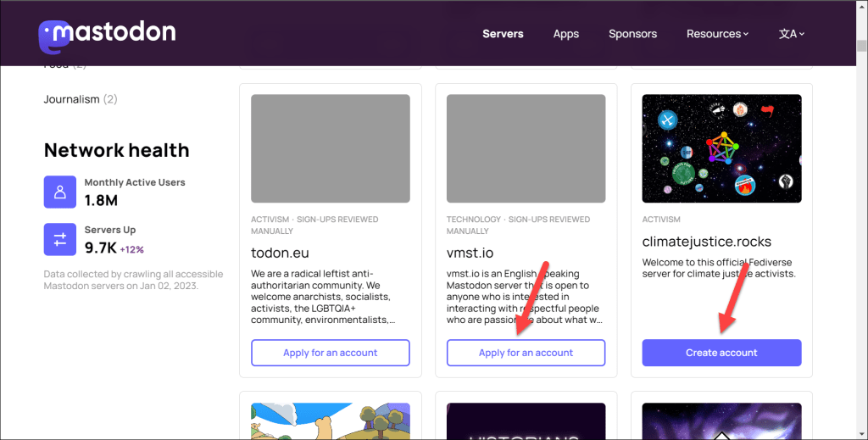Open the todon.eu gray placeholder image
The width and height of the screenshot is (868, 440).
(331, 148)
